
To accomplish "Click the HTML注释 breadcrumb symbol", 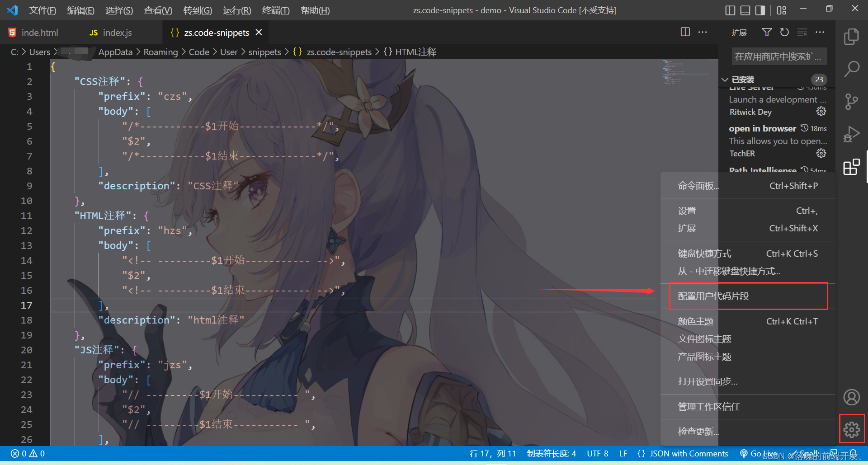I will coord(410,52).
